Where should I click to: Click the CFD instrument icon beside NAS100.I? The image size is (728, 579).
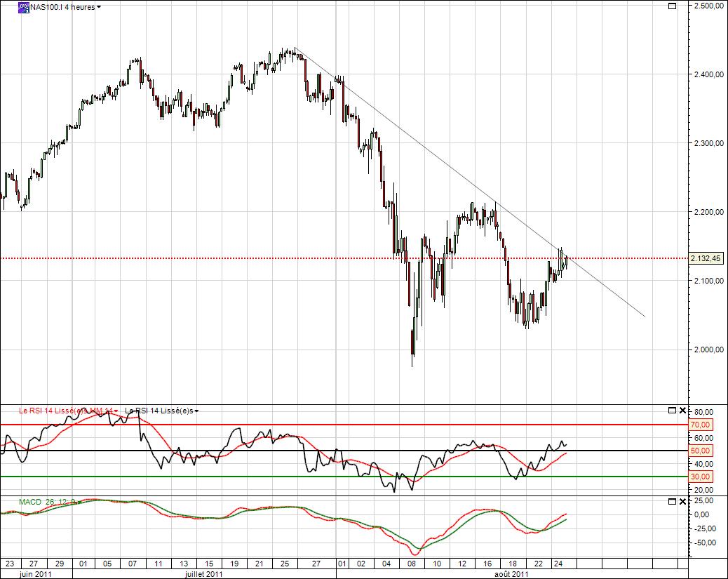coord(24,7)
